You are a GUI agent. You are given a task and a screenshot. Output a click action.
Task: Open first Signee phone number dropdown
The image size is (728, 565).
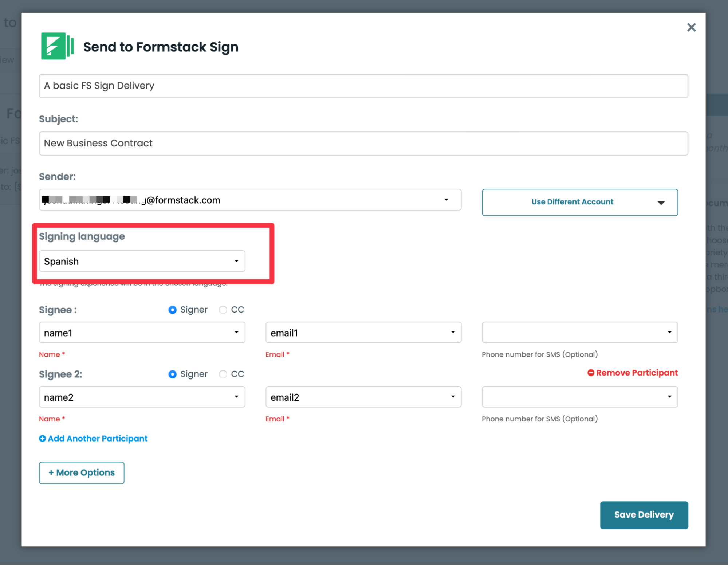click(x=579, y=333)
